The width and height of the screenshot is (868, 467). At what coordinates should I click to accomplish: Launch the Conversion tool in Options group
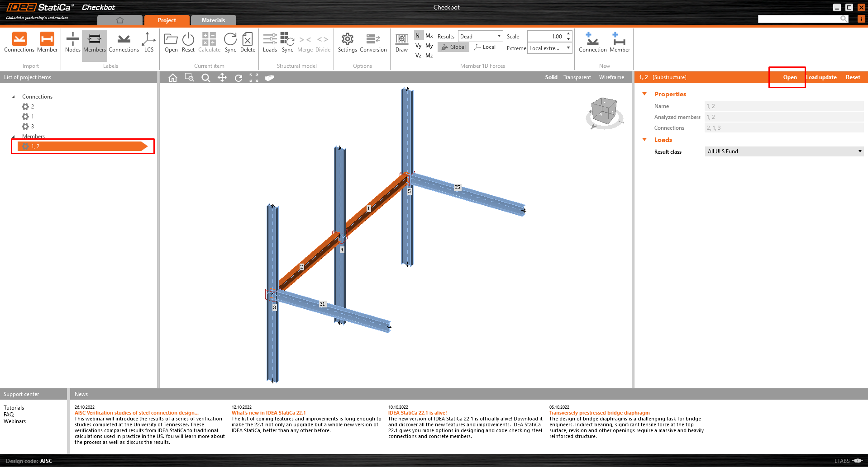pos(373,43)
